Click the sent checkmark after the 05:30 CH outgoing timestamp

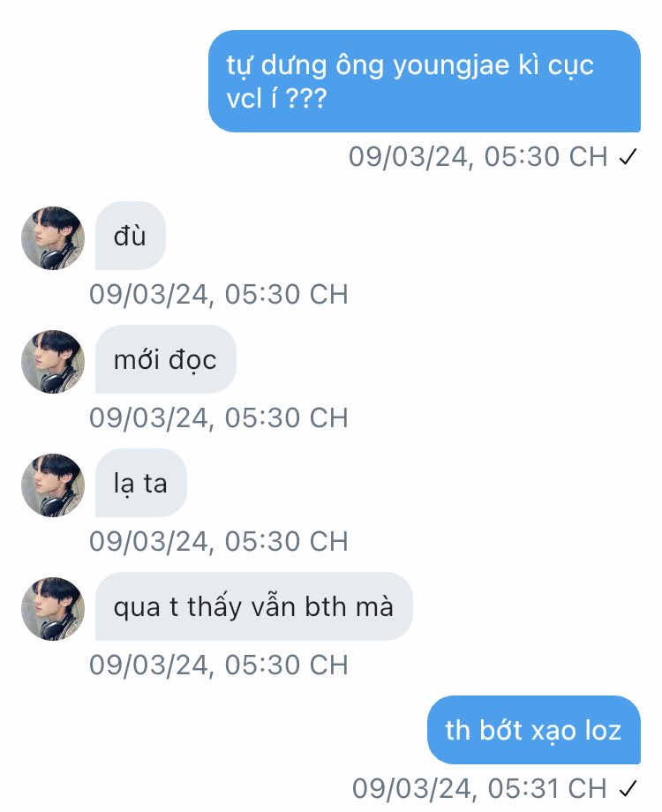(x=628, y=156)
